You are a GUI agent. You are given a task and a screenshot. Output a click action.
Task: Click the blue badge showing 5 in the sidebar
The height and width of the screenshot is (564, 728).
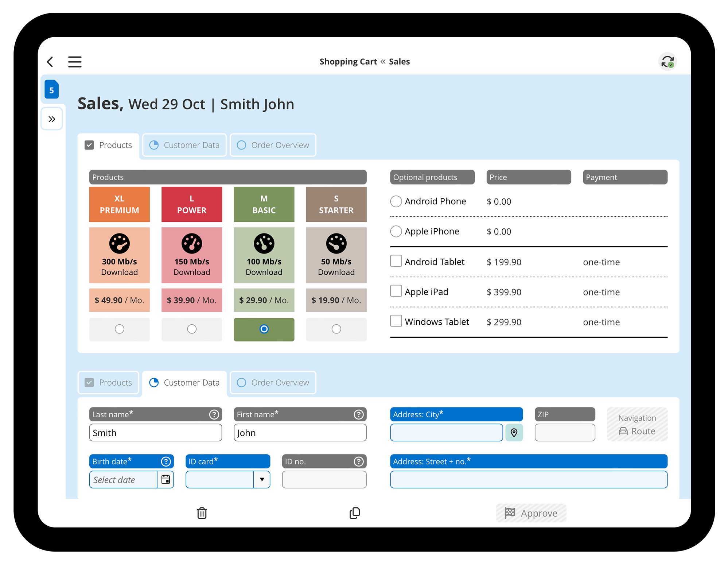tap(51, 89)
